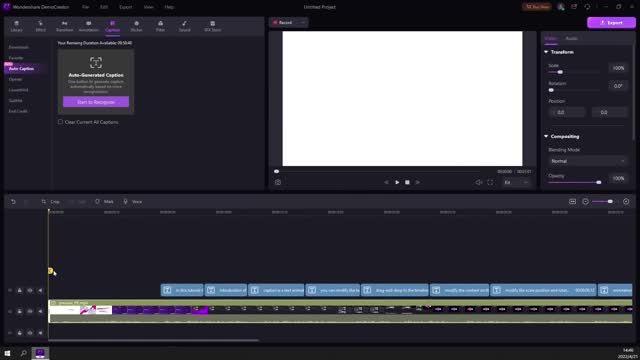Image resolution: width=640 pixels, height=360 pixels.
Task: Open the message center icon
Action: (x=574, y=7)
